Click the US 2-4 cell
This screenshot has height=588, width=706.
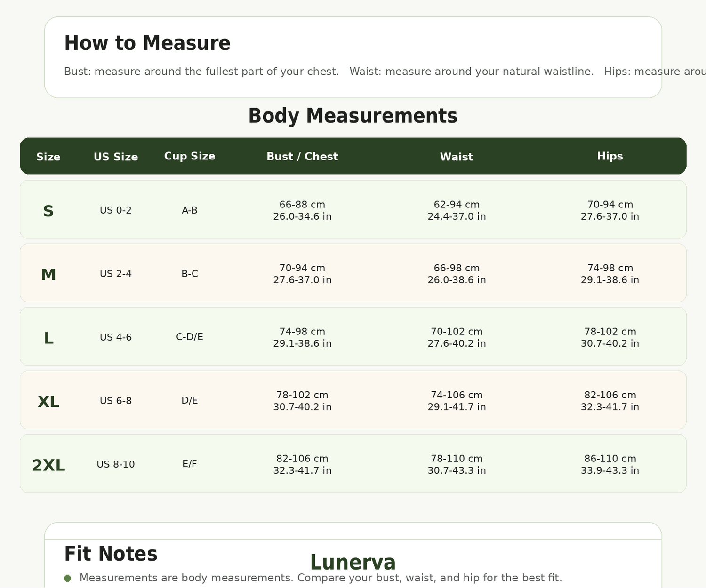(x=116, y=274)
